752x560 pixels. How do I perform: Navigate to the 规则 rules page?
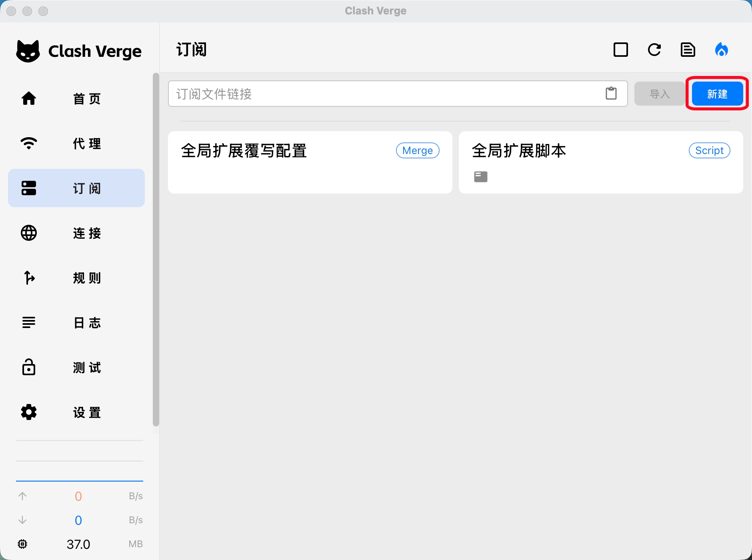[x=76, y=278]
